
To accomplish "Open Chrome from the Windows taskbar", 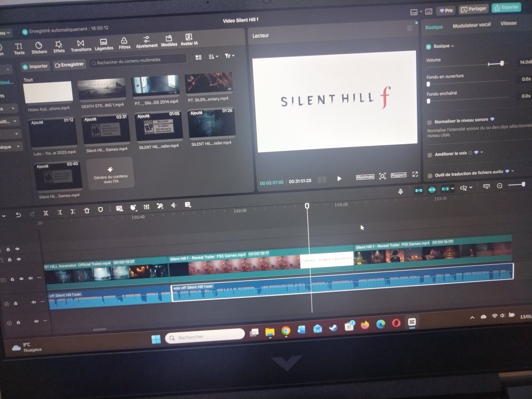I will click(286, 331).
